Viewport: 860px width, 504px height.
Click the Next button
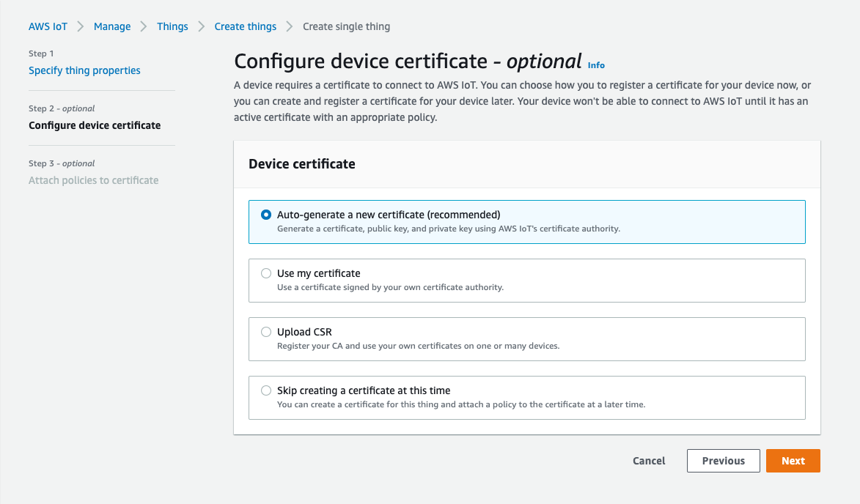pyautogui.click(x=793, y=461)
